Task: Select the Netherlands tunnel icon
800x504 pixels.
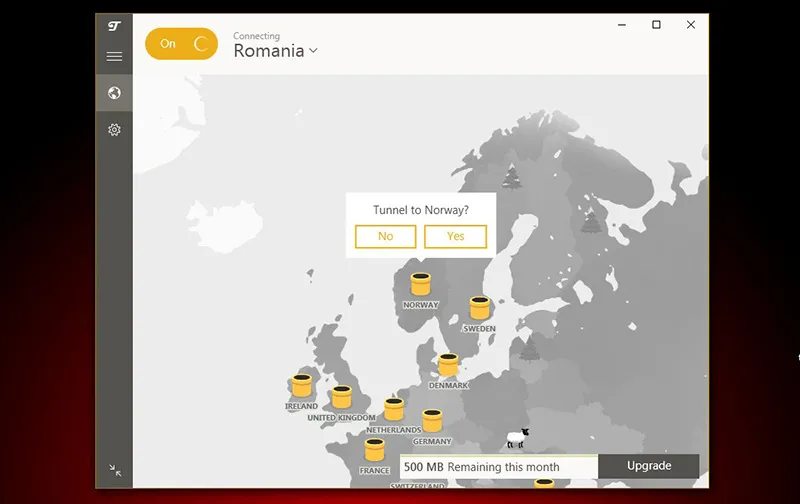Action: point(394,409)
